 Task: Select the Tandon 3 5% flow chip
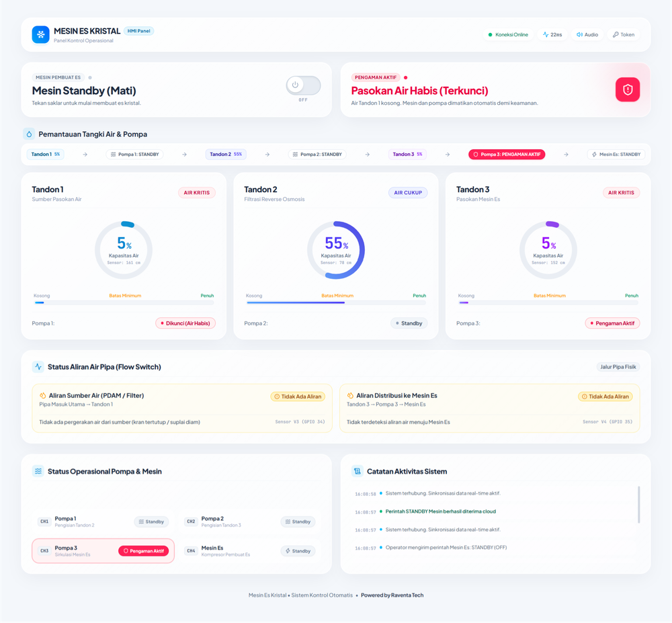click(408, 155)
